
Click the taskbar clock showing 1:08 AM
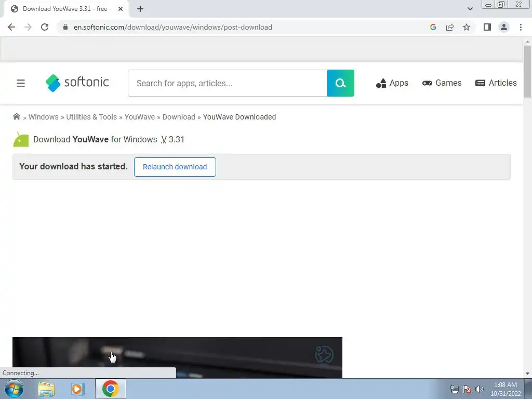(x=506, y=389)
